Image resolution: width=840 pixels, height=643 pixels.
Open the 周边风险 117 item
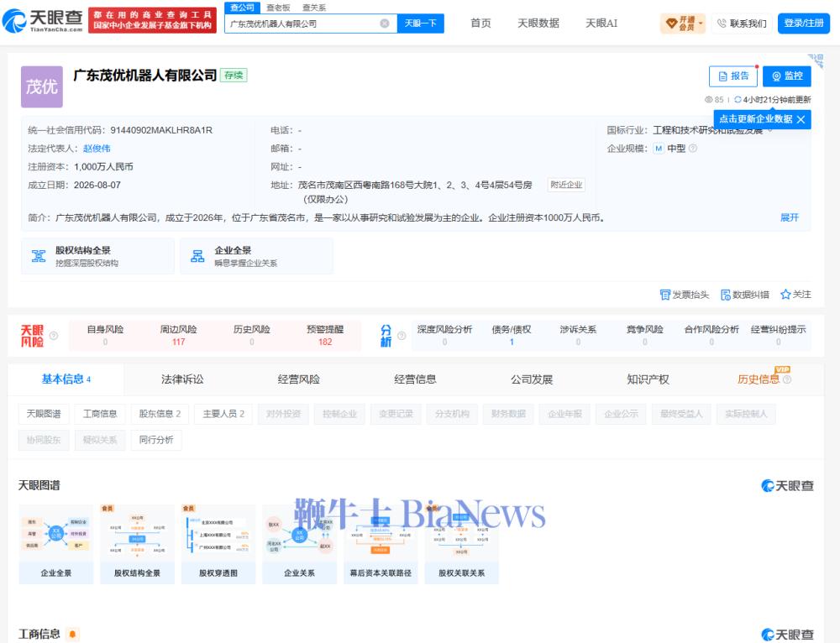coord(178,335)
